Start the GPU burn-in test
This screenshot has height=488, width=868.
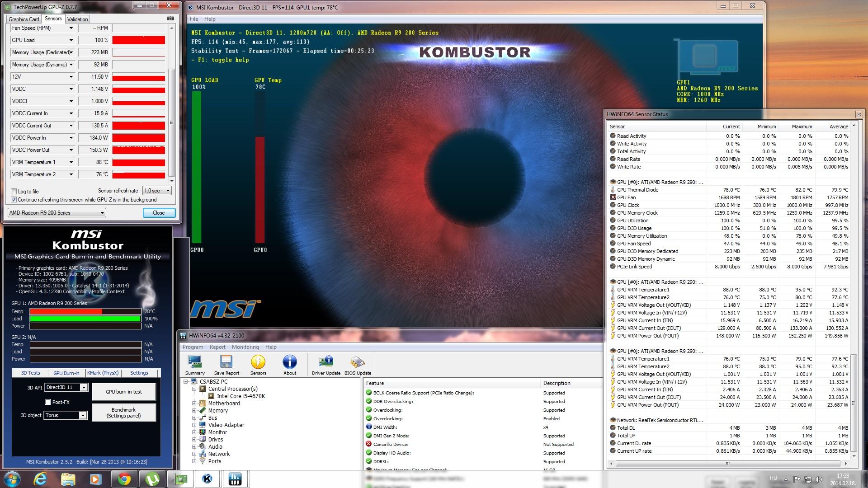tap(124, 392)
